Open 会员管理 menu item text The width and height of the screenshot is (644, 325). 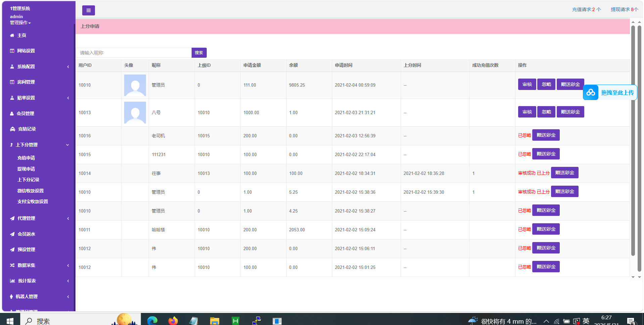[26, 113]
